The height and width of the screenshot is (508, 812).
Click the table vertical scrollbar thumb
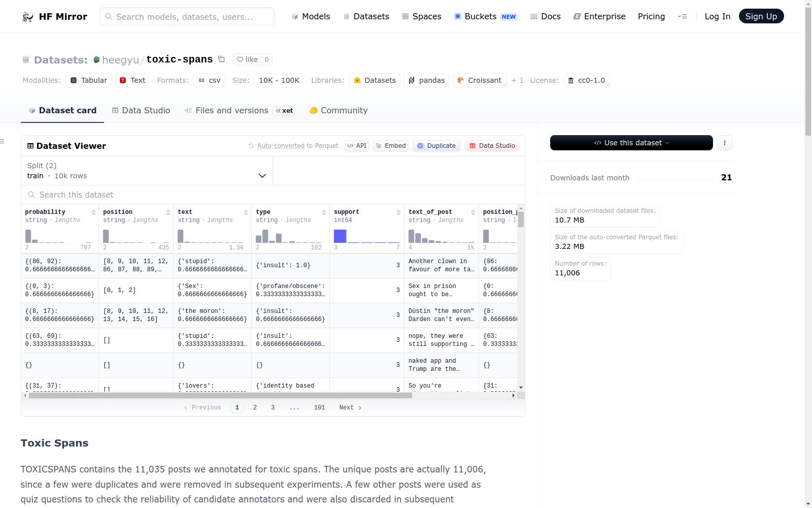pyautogui.click(x=521, y=219)
